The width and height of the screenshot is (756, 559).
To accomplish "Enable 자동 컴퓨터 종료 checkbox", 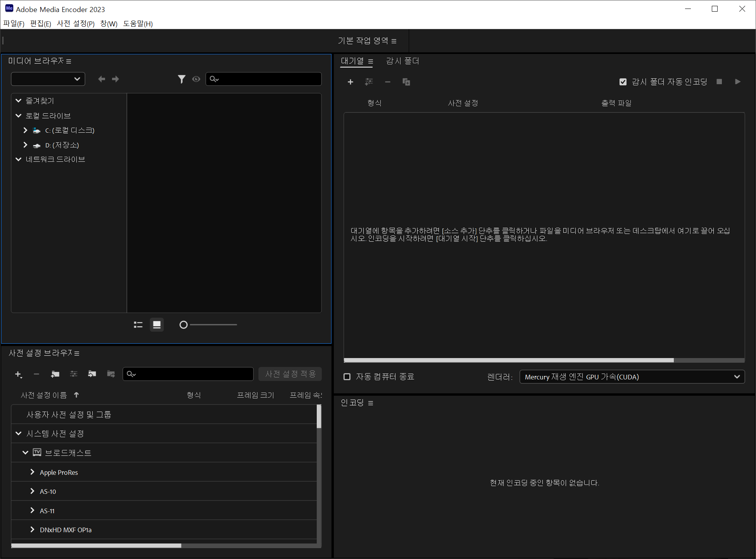I will point(347,377).
